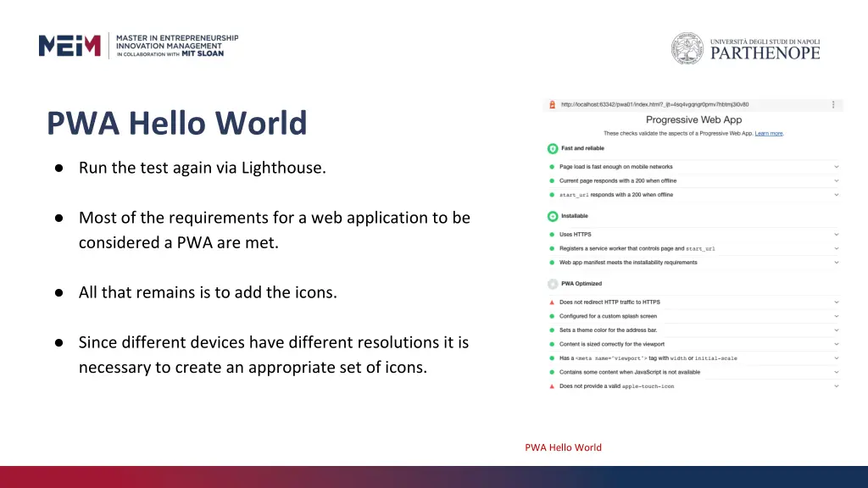
Task: Click the green dot beside Page load is fast
Action: (551, 167)
